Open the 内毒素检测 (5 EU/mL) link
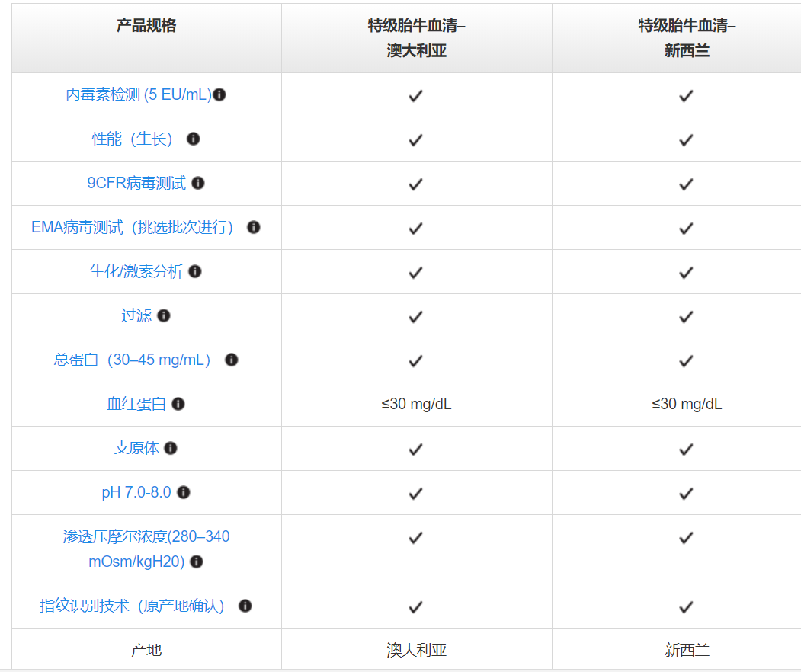 [138, 95]
